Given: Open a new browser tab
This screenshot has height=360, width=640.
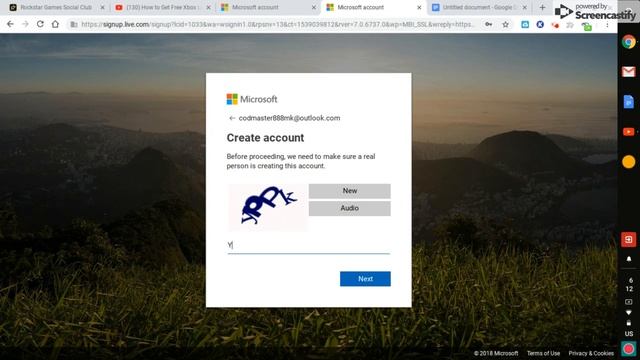Looking at the screenshot, I should [x=542, y=7].
